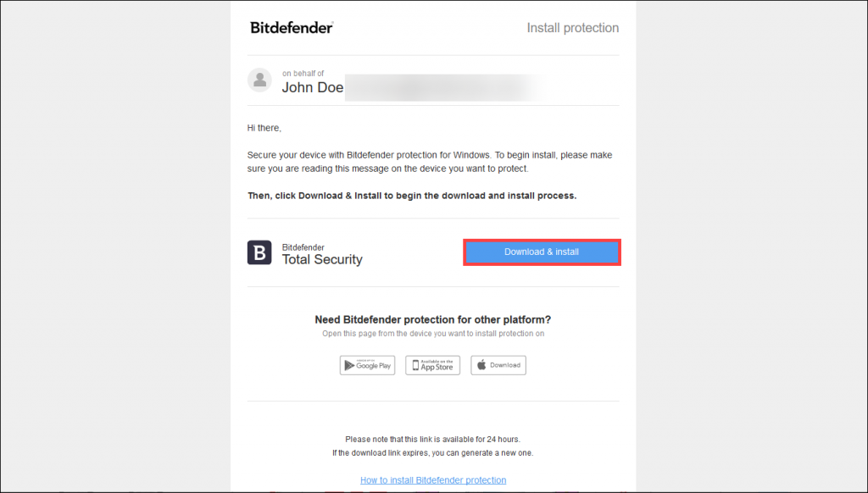868x493 pixels.
Task: Click the Total Security product name
Action: (322, 259)
